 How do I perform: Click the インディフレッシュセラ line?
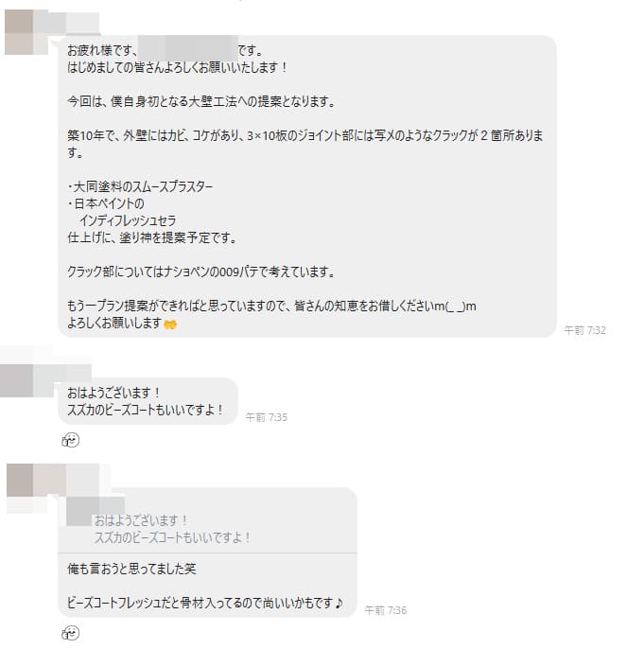pyautogui.click(x=128, y=220)
